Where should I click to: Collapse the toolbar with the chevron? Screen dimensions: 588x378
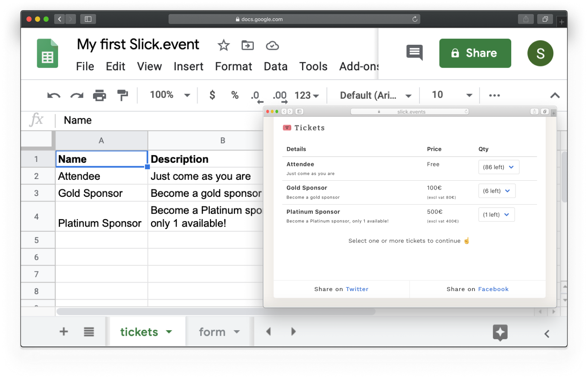click(554, 95)
